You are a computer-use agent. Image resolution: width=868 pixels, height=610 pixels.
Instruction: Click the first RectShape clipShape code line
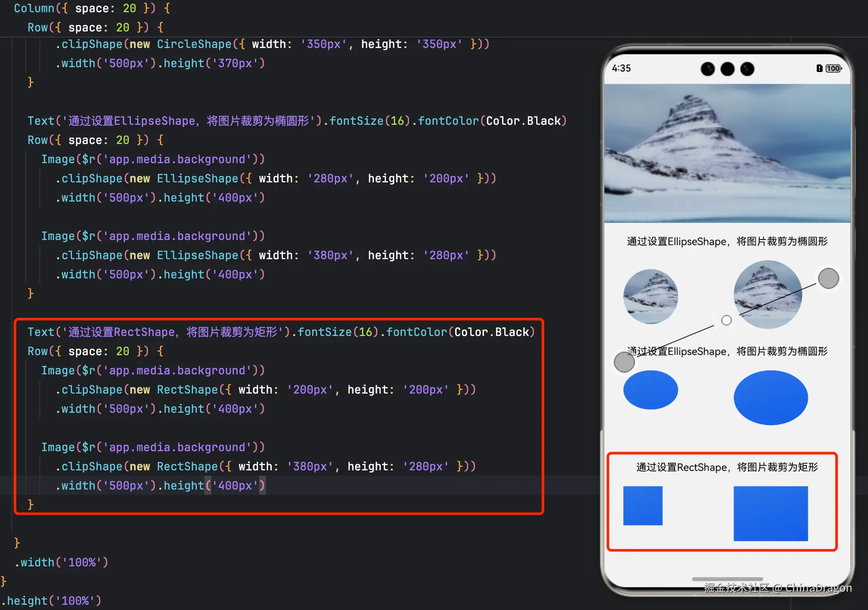(265, 390)
